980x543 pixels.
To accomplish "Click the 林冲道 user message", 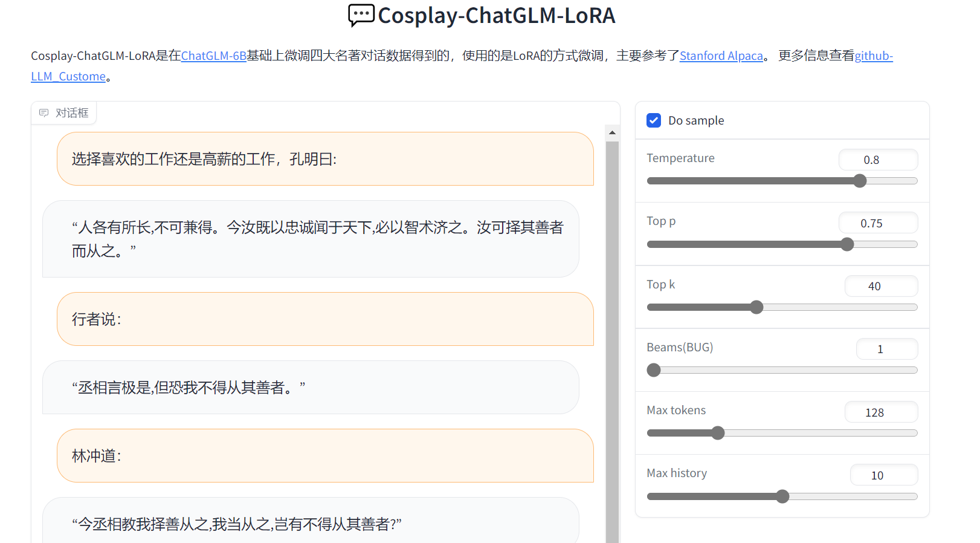I will 325,456.
